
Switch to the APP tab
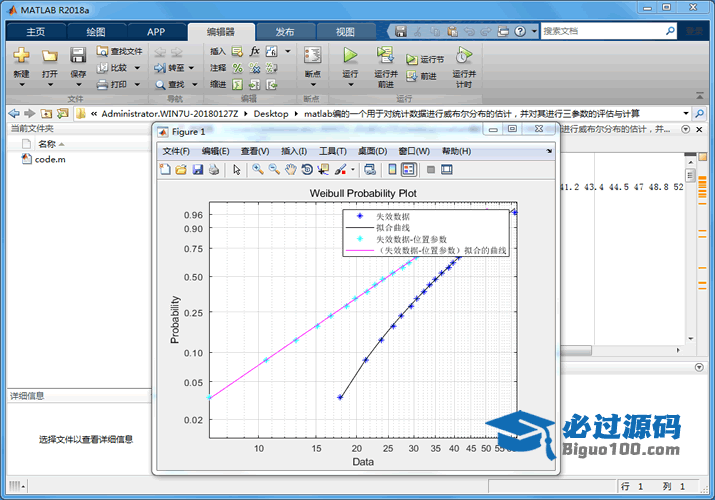coord(156,31)
